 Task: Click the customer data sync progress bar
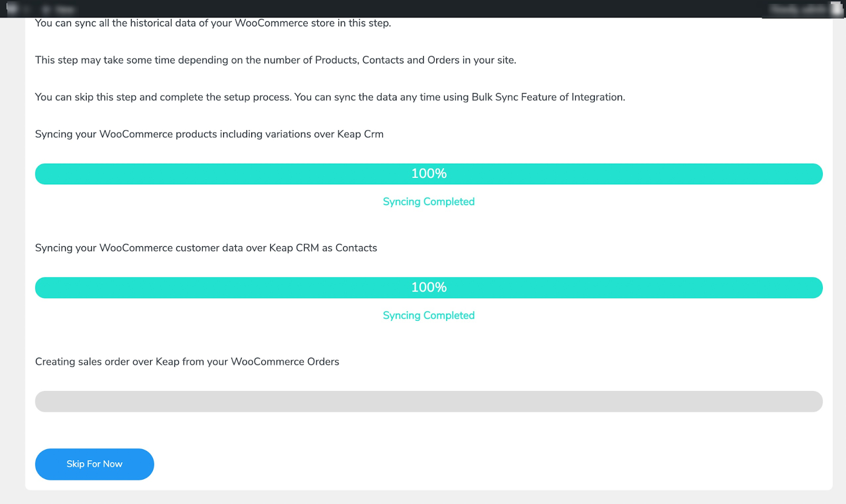click(429, 287)
